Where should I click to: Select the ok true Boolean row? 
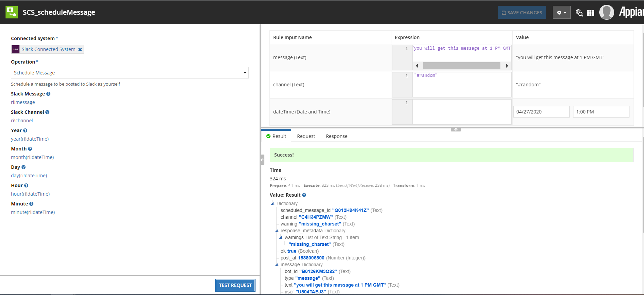(x=300, y=251)
